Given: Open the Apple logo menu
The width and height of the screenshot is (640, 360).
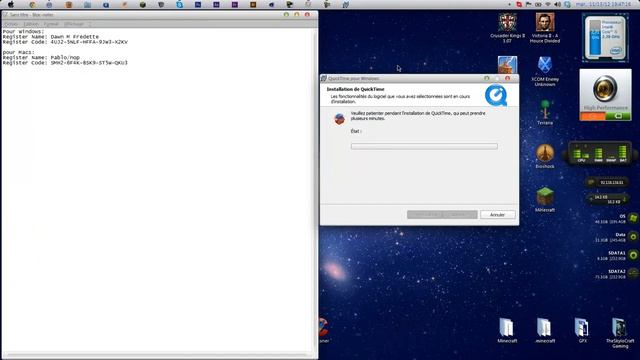Looking at the screenshot, I should coord(11,4).
